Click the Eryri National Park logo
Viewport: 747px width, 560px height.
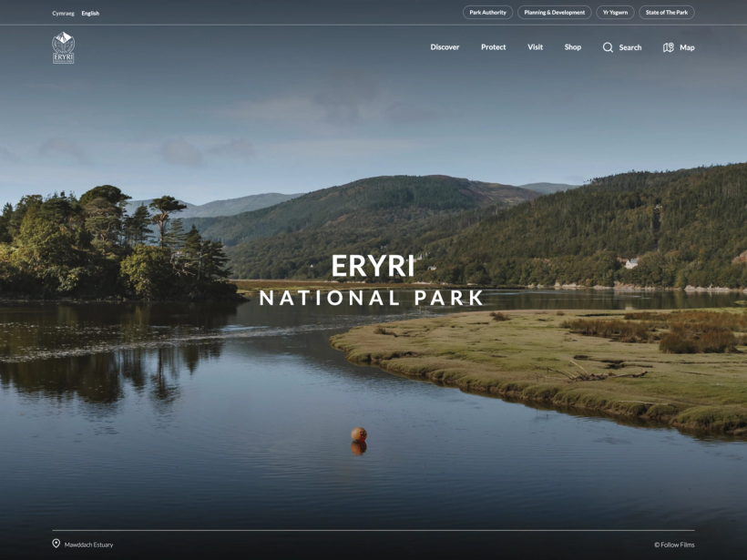click(64, 47)
